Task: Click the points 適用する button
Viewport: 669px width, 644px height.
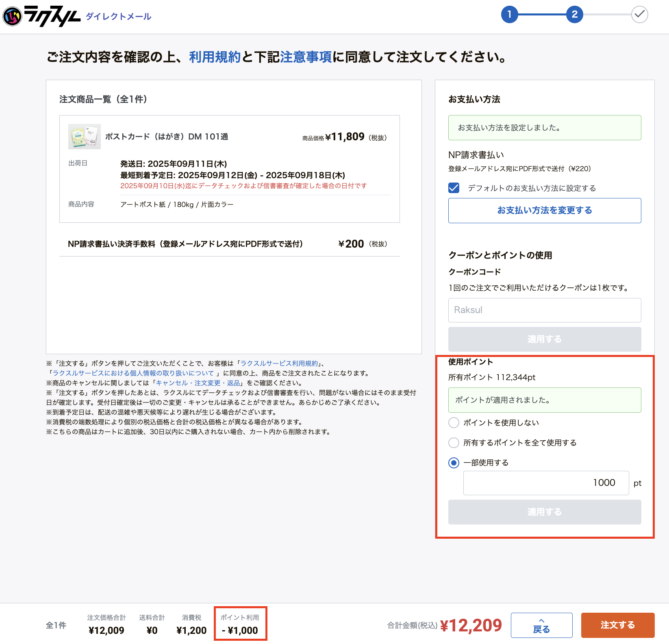Action: click(x=545, y=512)
